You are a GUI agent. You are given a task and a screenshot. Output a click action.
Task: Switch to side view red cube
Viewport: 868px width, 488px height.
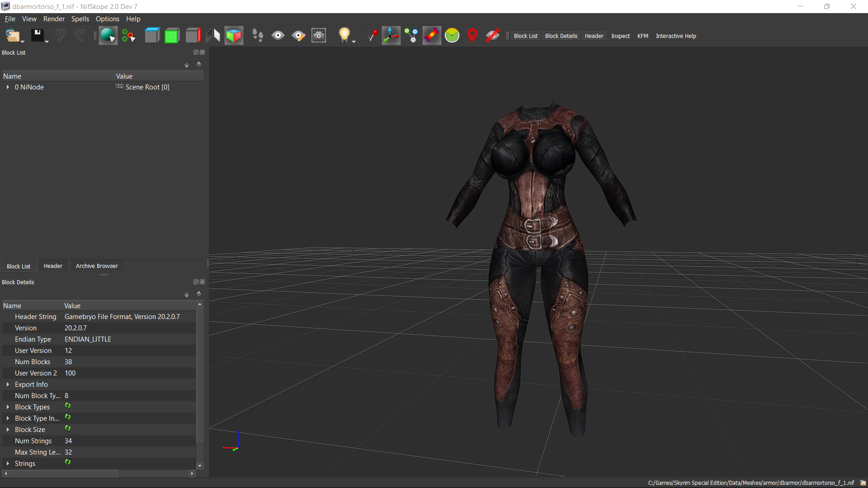point(193,36)
